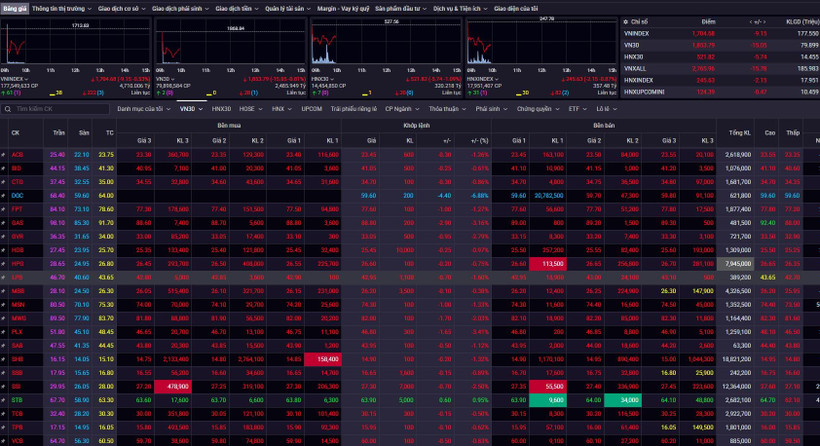Open the VNINDEX mini chart
Viewport: 820px width, 446px height.
click(77, 45)
